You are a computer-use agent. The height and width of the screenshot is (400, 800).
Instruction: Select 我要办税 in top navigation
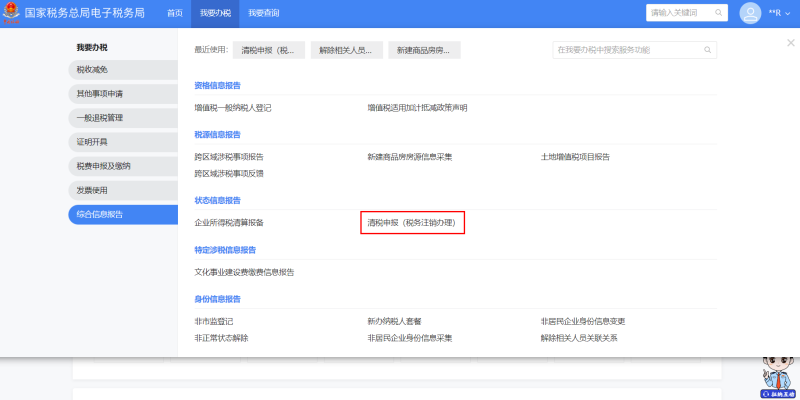[x=215, y=13]
